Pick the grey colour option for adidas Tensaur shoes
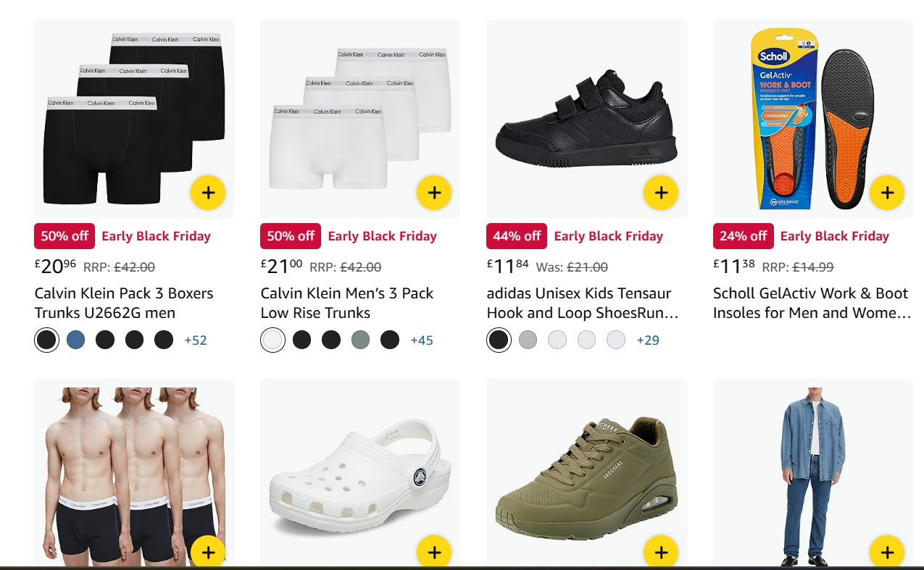 528,339
